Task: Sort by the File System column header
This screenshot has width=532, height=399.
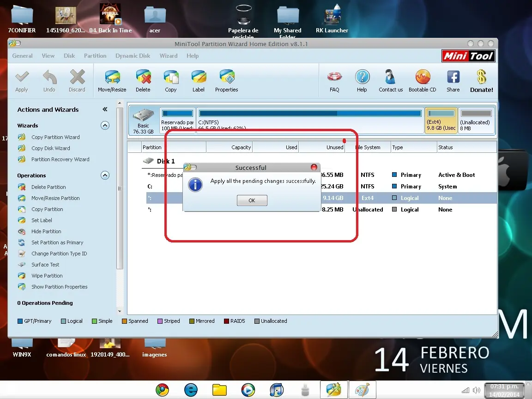Action: (x=368, y=147)
